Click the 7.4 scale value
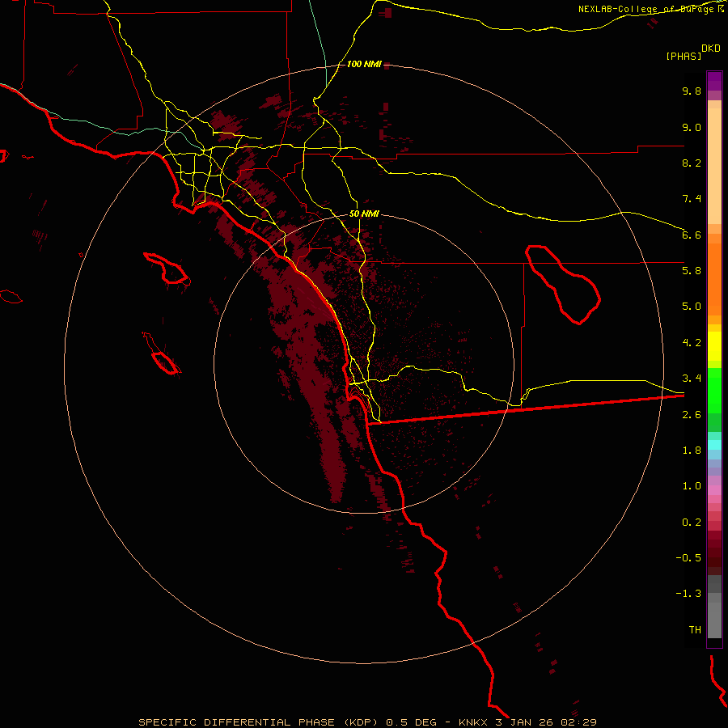The image size is (728, 728). 692,199
